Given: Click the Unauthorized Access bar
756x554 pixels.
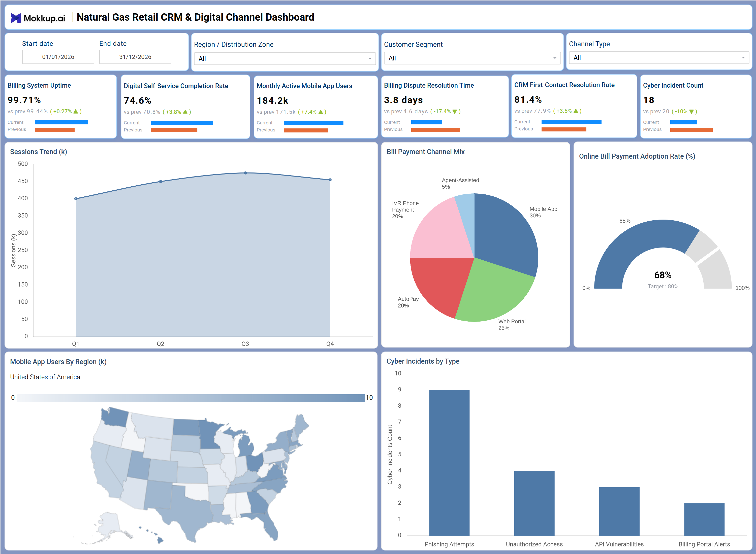Looking at the screenshot, I should (x=534, y=503).
